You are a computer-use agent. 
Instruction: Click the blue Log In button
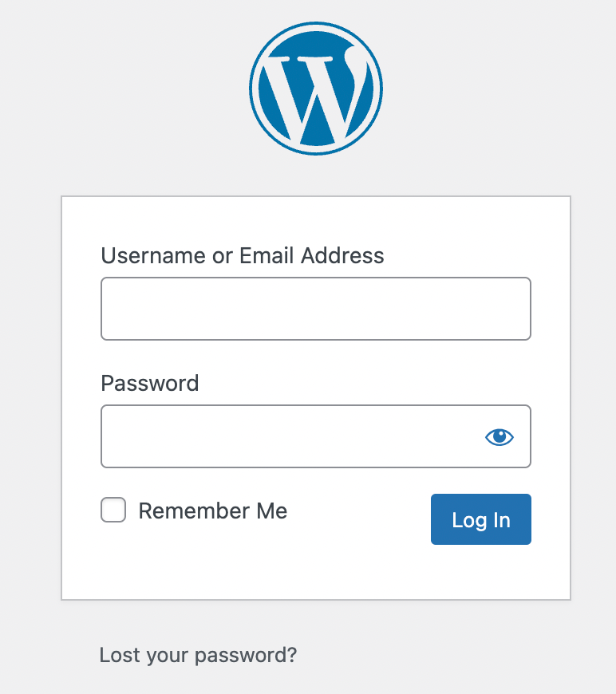tap(480, 520)
